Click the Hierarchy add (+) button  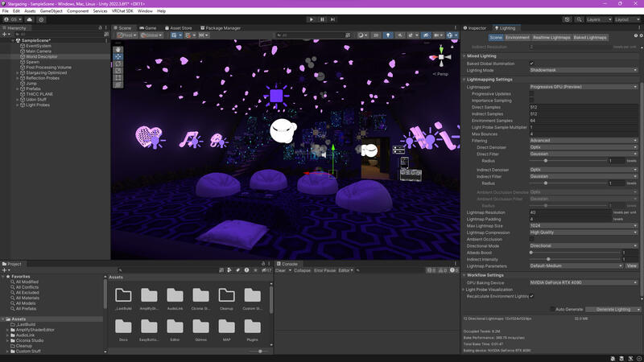point(6,34)
